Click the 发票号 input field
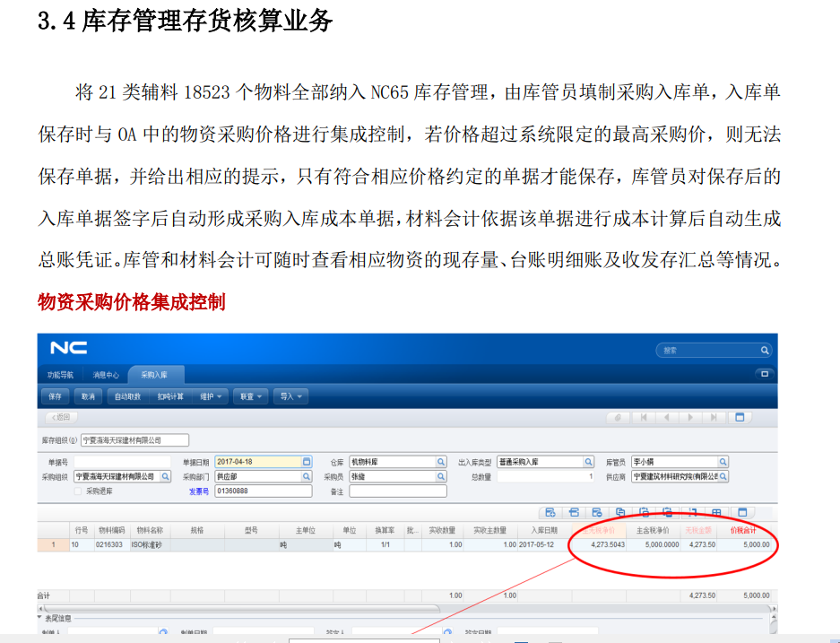840x643 pixels. tap(264, 491)
